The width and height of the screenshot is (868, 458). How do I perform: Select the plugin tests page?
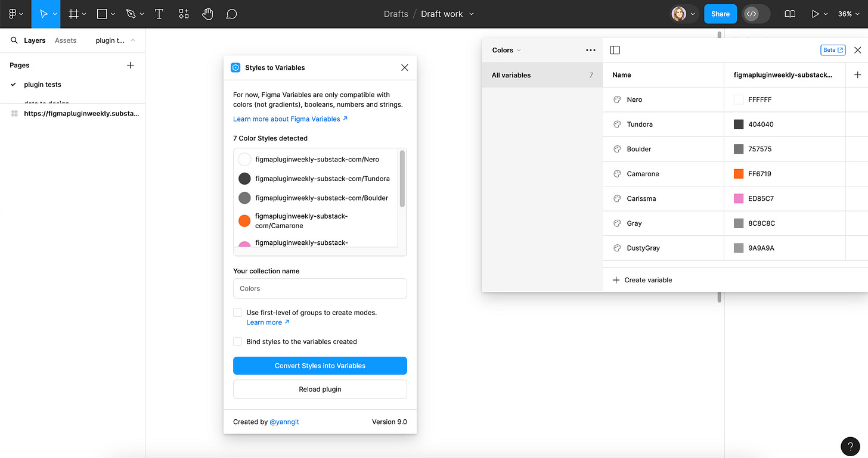(x=42, y=85)
